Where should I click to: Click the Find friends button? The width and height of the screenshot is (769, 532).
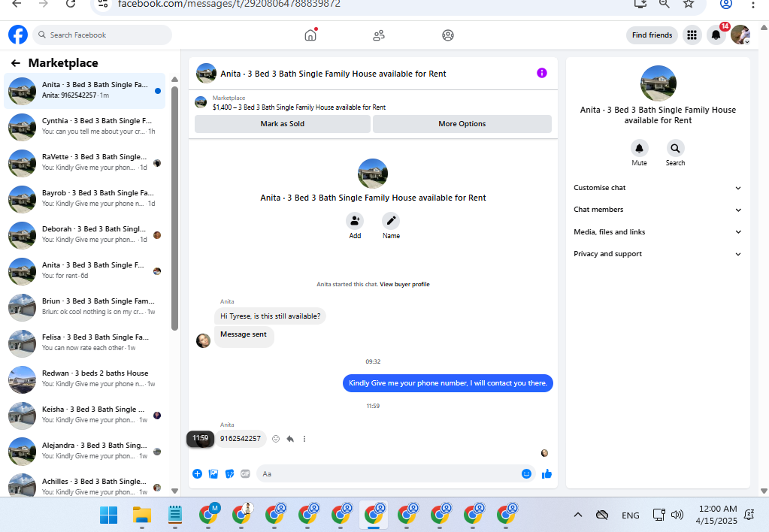point(652,35)
